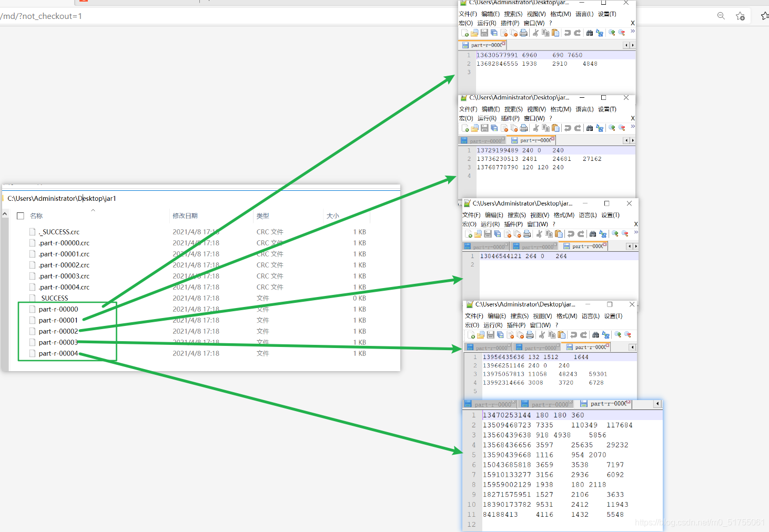Select ._SUCCESS.crc file in explorer
This screenshot has height=532, width=769.
[x=59, y=232]
